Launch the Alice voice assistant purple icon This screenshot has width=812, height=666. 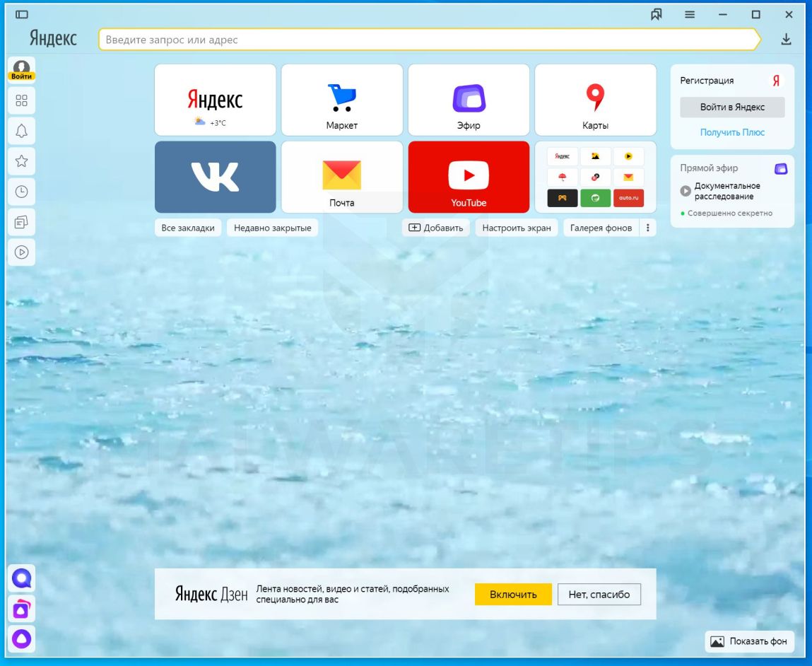pyautogui.click(x=22, y=639)
